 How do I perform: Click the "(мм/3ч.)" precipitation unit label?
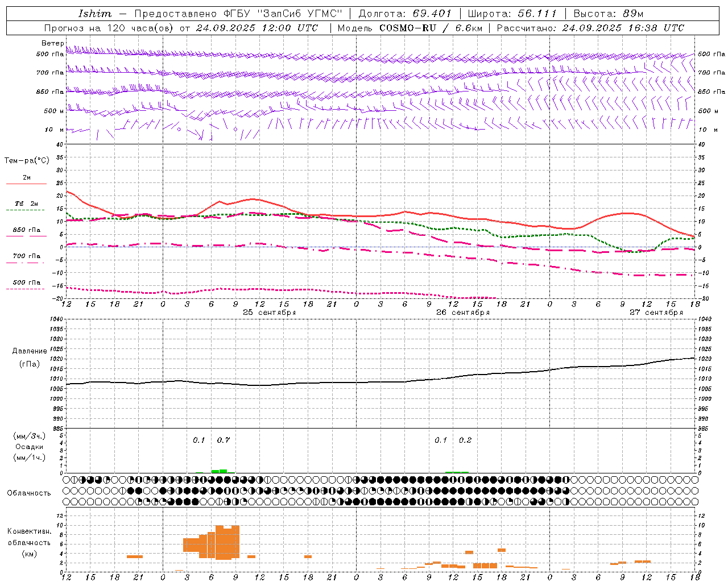30,436
